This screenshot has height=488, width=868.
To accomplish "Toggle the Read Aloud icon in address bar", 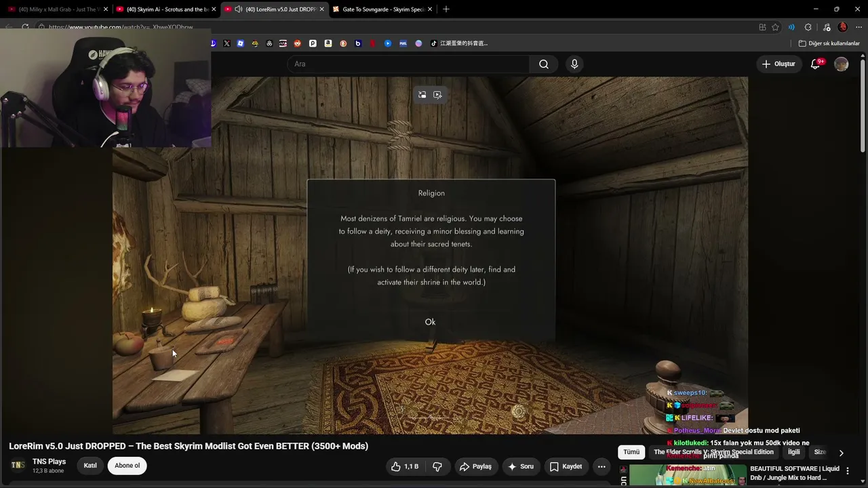I will click(791, 27).
